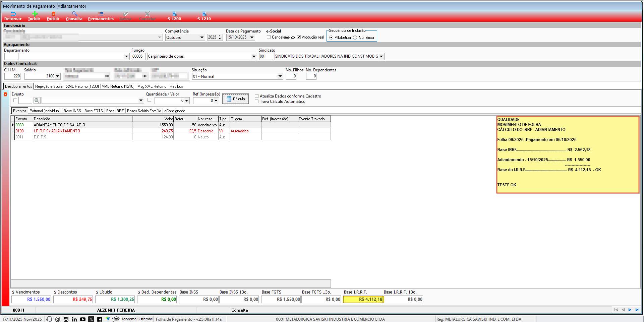The height and width of the screenshot is (322, 644).
Task: Select the Numérica sequence radio button
Action: pyautogui.click(x=355, y=38)
